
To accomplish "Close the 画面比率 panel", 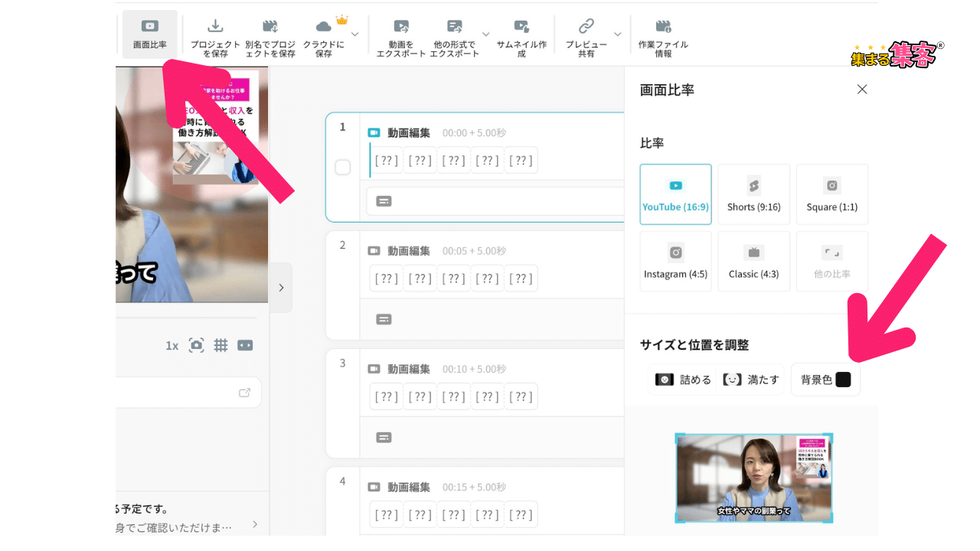I will [x=862, y=90].
